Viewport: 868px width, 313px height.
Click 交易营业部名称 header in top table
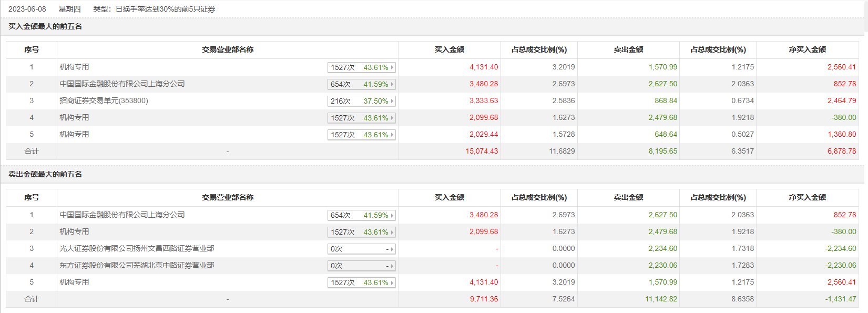pyautogui.click(x=228, y=49)
